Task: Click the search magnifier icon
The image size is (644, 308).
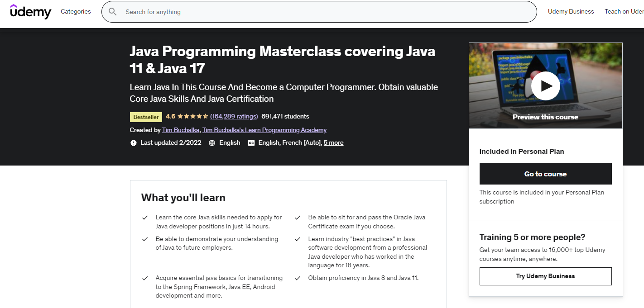Action: click(x=113, y=12)
